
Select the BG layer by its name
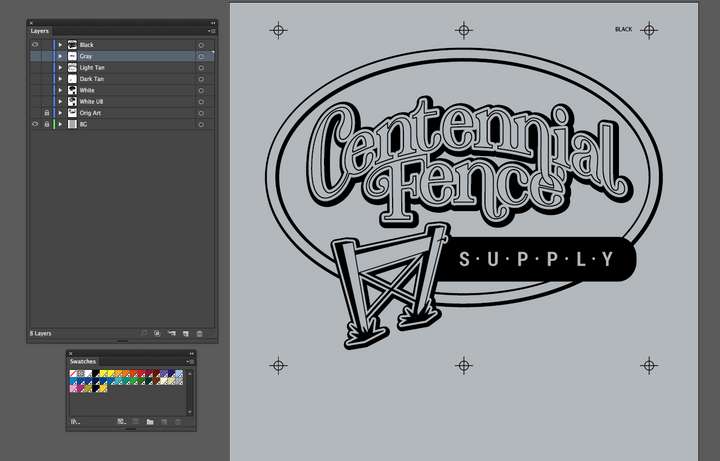point(83,124)
